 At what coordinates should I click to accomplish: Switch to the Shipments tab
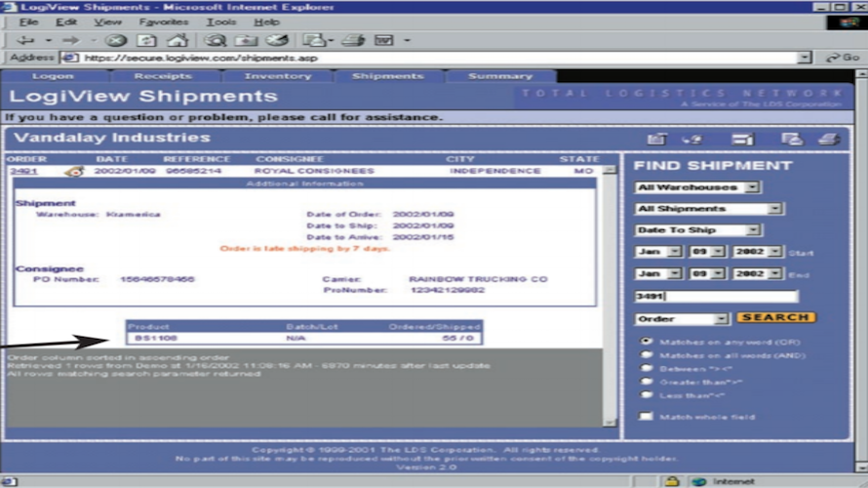coord(387,76)
